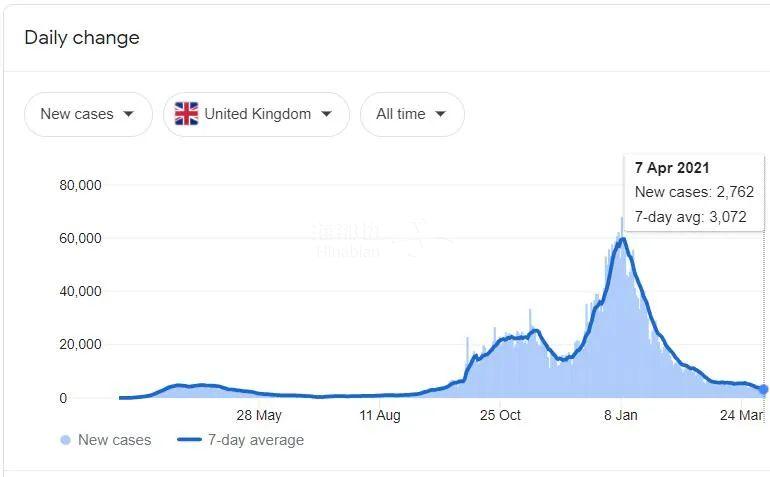Click the 7 Apr 2021 tooltip box
The height and width of the screenshot is (477, 770).
(694, 192)
